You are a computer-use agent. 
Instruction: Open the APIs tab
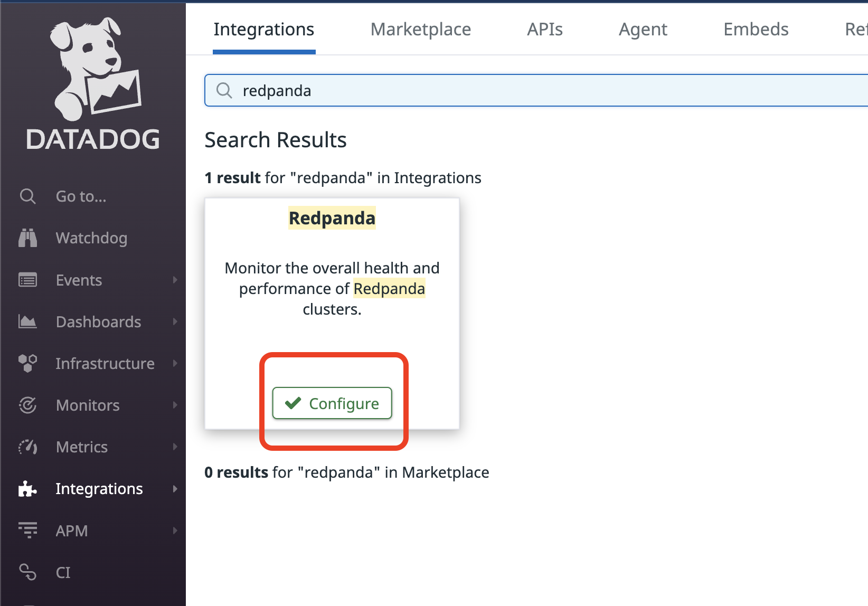coord(545,30)
